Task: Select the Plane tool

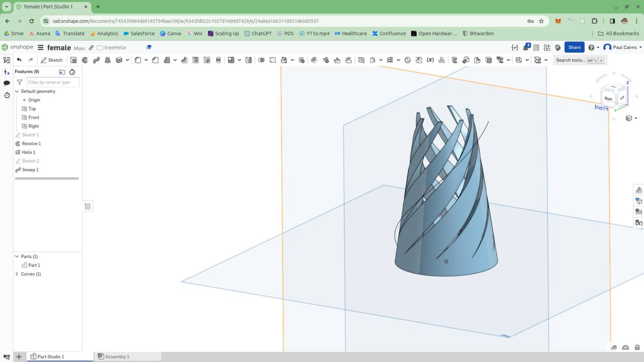Action: pos(361,60)
